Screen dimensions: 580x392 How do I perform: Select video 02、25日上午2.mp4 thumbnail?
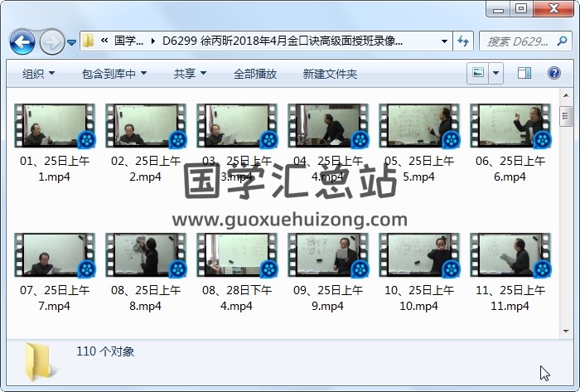click(146, 126)
